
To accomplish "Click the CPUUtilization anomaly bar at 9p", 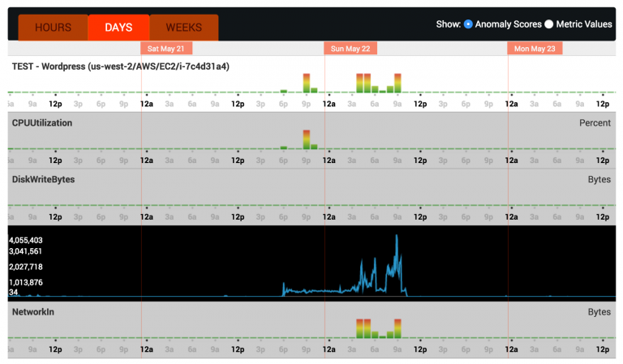I will 307,139.
